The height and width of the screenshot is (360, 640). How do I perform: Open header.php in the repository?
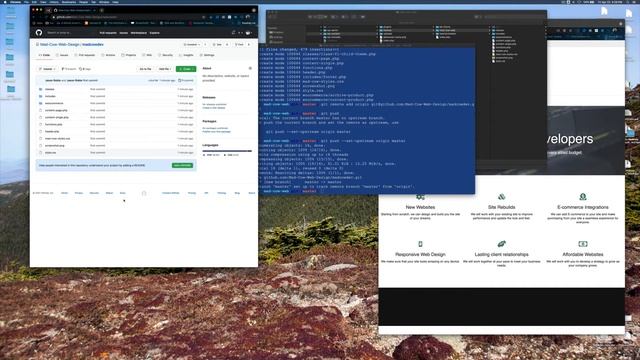[x=52, y=131]
